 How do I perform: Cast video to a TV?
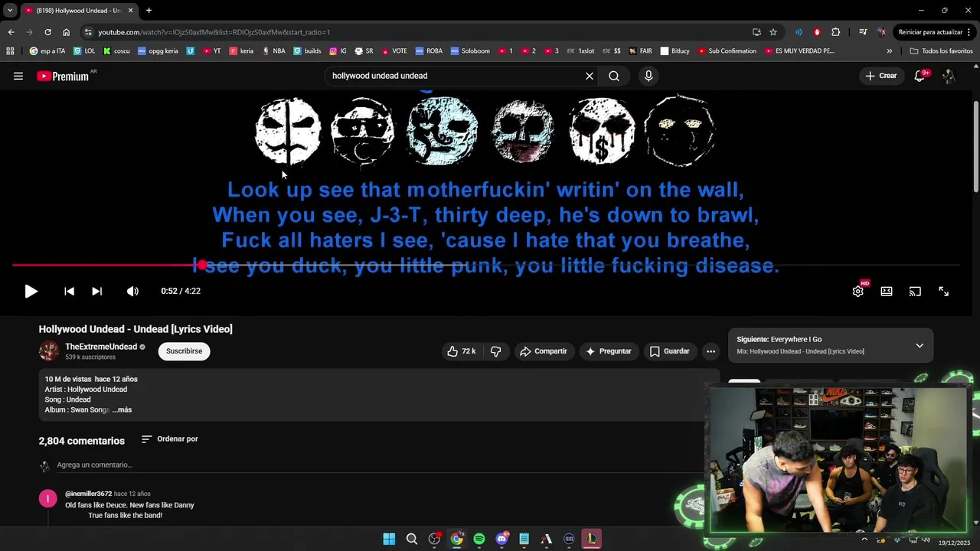point(915,291)
